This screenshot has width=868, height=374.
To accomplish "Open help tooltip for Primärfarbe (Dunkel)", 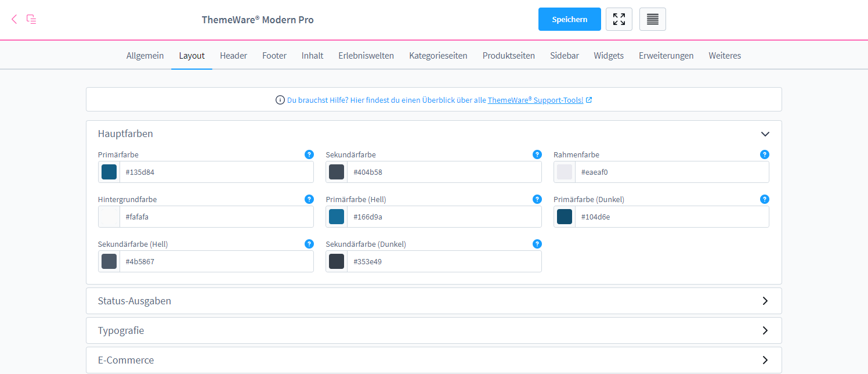I will point(765,199).
